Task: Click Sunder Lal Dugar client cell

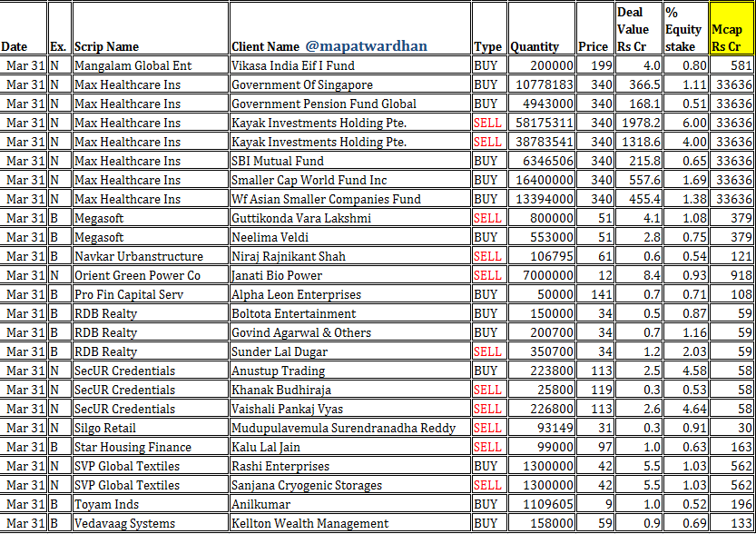Action: tap(350, 351)
